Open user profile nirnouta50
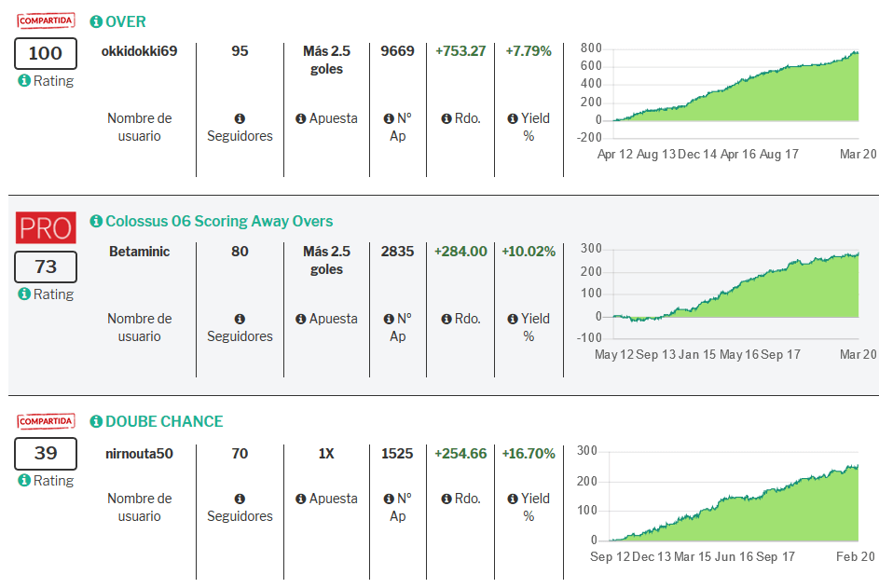This screenshot has width=879, height=588. [x=139, y=454]
